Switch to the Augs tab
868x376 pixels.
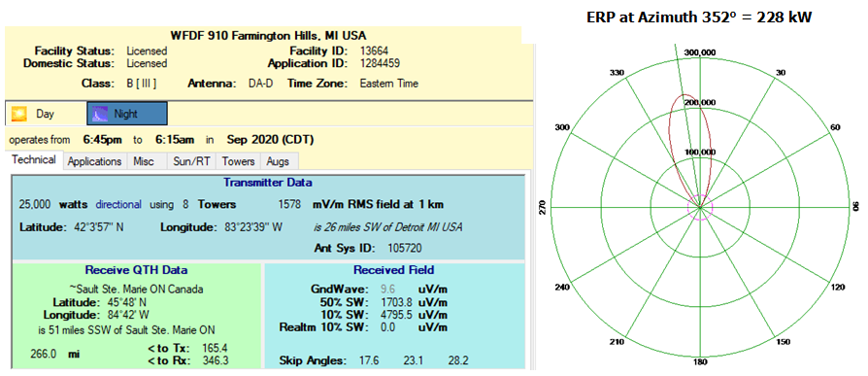tap(278, 161)
